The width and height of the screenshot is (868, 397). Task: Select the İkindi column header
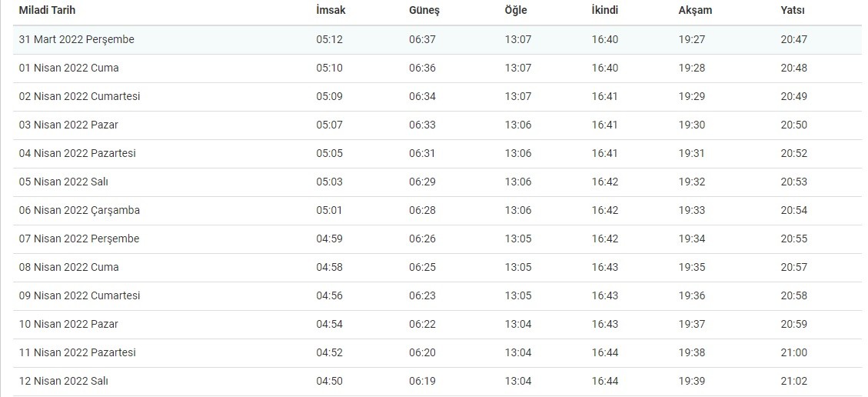click(x=604, y=11)
